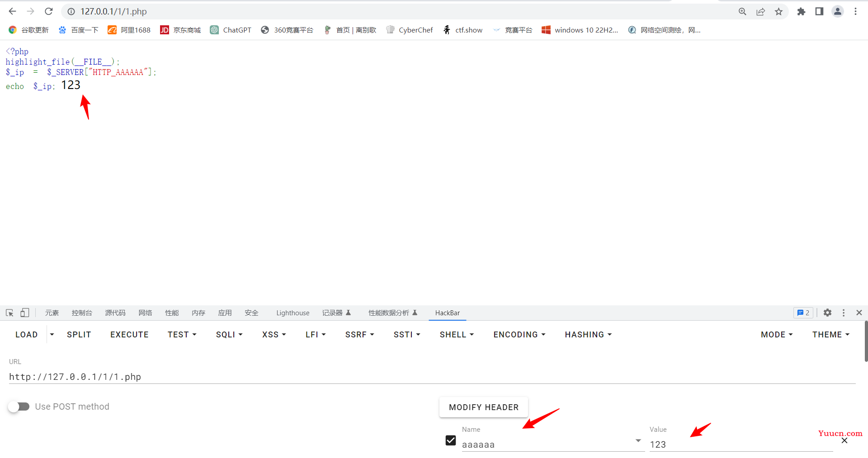
Task: Open the ChatGPT bookmark
Action: tap(231, 30)
